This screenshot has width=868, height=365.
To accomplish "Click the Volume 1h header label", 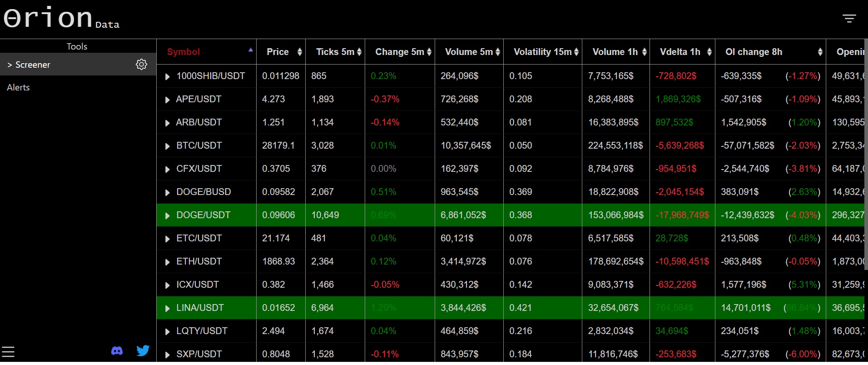I will 615,52.
